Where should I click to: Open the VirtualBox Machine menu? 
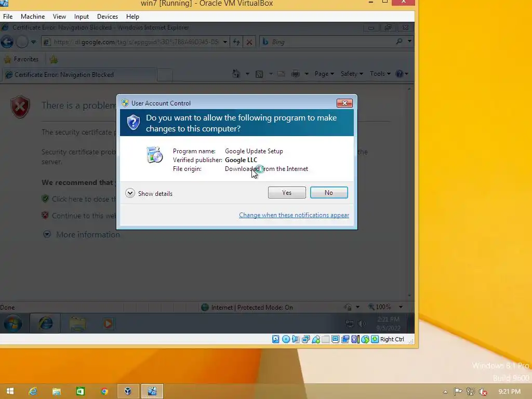tap(33, 16)
